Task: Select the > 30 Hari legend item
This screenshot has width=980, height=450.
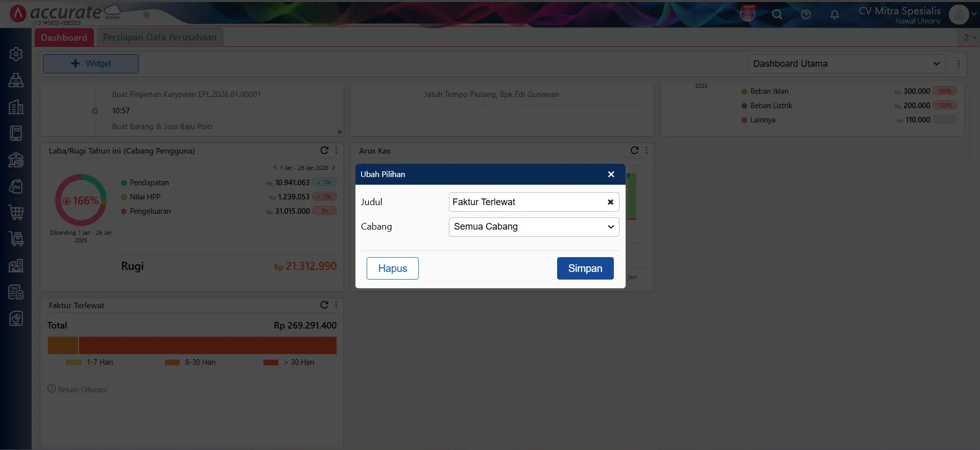Action: [289, 362]
